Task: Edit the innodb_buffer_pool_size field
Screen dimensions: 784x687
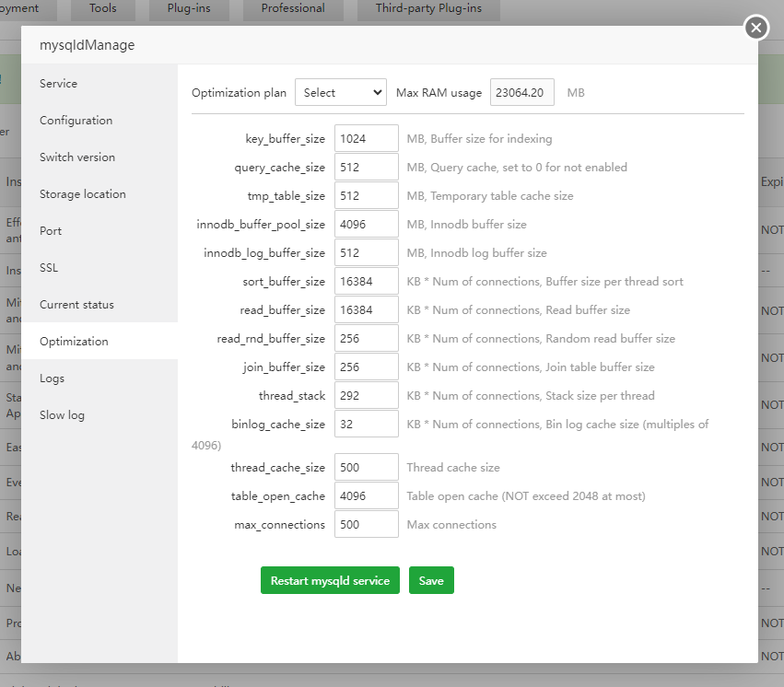Action: pyautogui.click(x=366, y=224)
